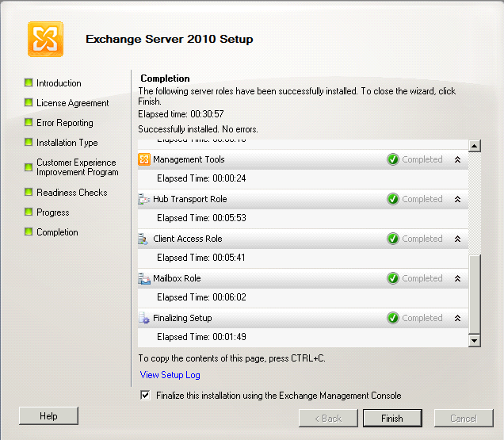The height and width of the screenshot is (440, 504).
Task: Click green check icon for Hub Transport Role
Action: (393, 199)
